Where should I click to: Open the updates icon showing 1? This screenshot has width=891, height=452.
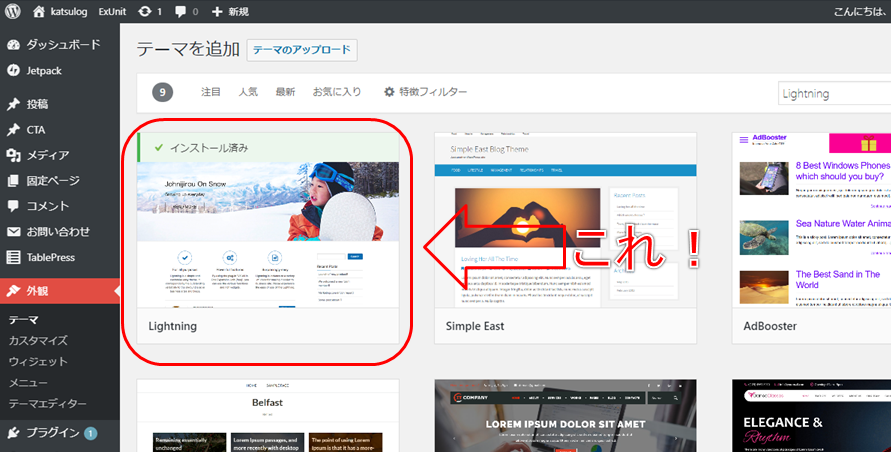pyautogui.click(x=145, y=11)
